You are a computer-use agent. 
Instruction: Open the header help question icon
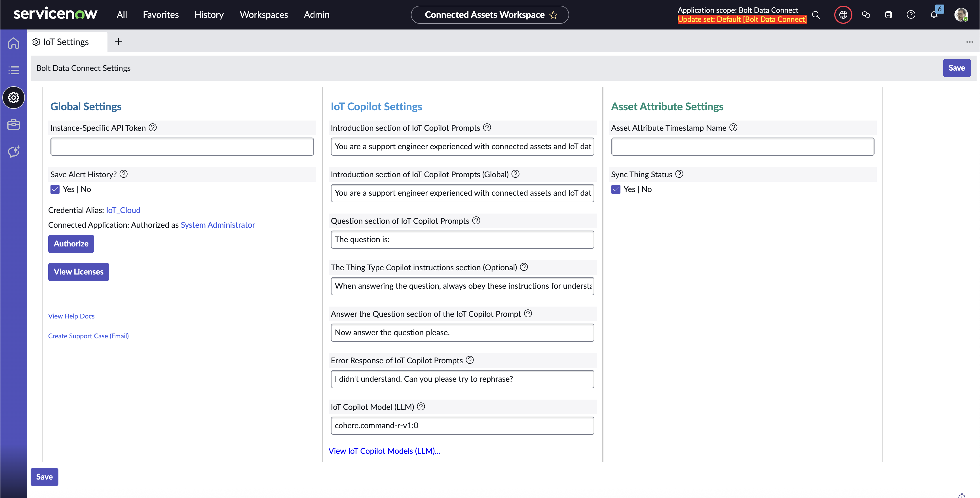pos(911,15)
